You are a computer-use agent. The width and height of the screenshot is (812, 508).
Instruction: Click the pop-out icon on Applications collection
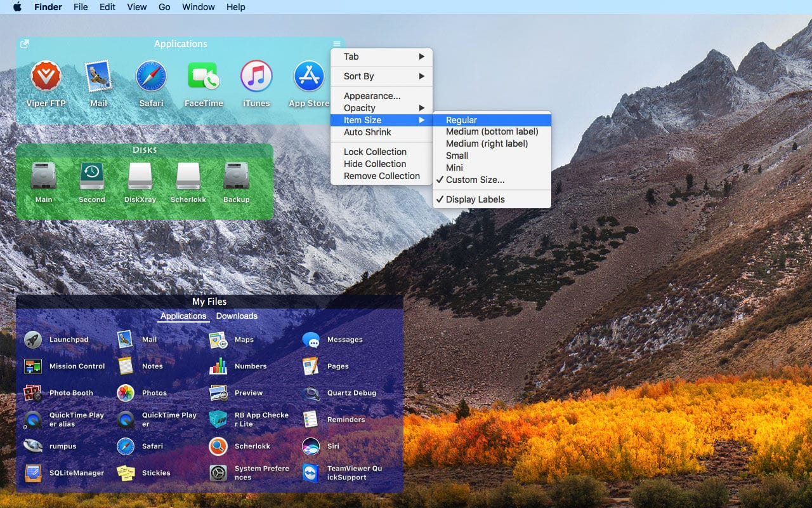pyautogui.click(x=25, y=44)
